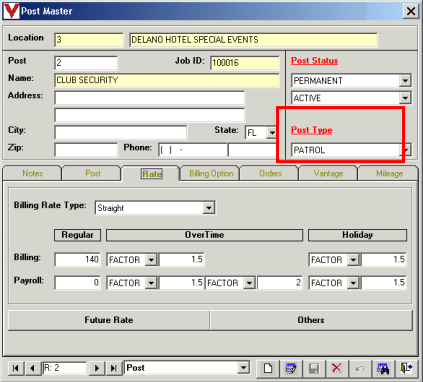The width and height of the screenshot is (423, 382).
Task: Click the binoculars find icon
Action: tap(383, 368)
